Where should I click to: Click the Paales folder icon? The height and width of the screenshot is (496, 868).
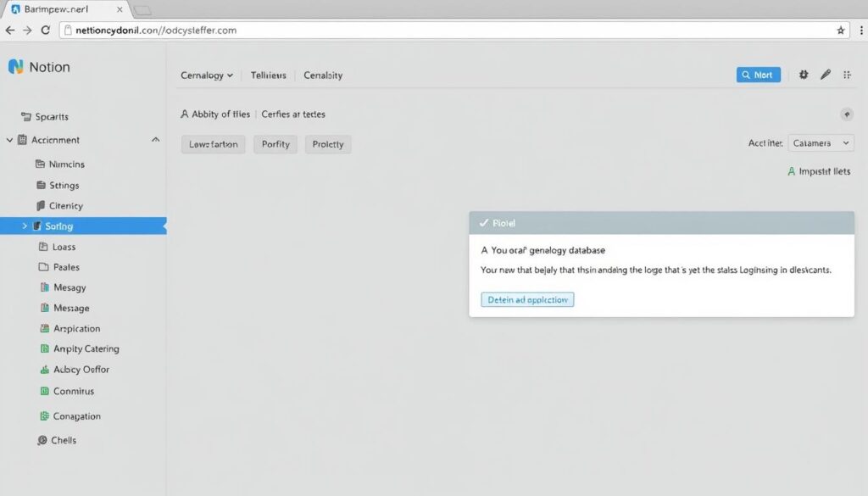(44, 267)
